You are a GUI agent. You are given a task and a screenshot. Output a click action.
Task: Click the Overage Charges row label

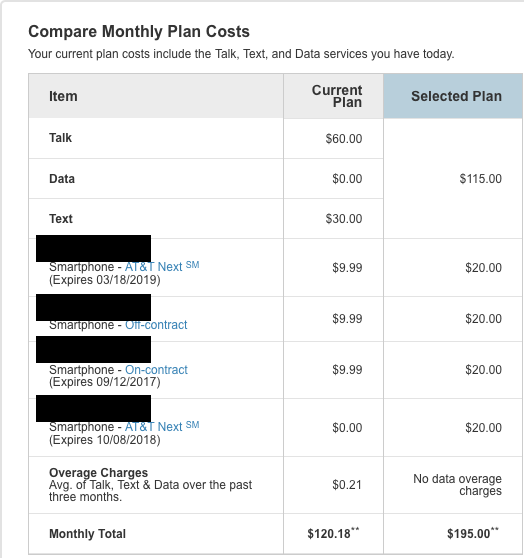98,473
